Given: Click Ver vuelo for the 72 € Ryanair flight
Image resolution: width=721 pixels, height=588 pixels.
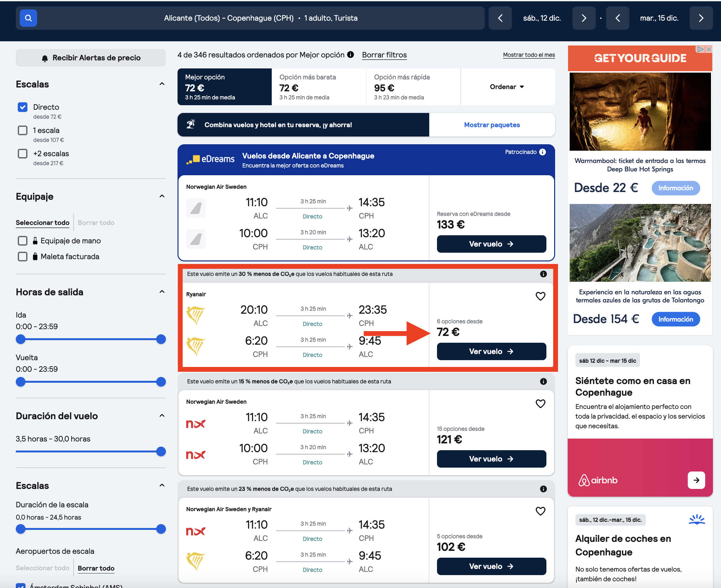Looking at the screenshot, I should click(492, 351).
